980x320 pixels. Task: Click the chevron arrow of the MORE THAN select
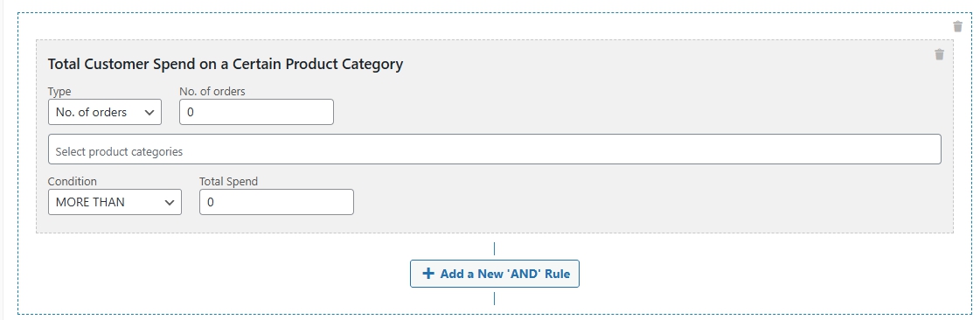[169, 203]
